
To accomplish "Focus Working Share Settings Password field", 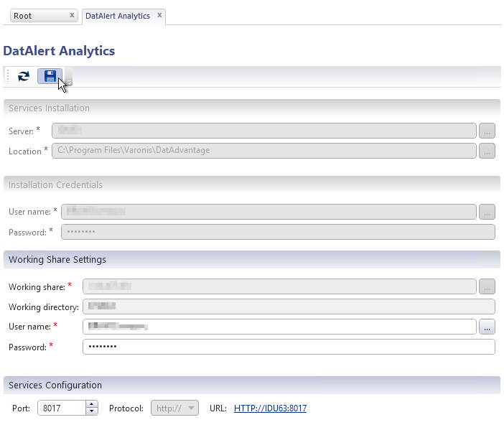I will pos(289,347).
